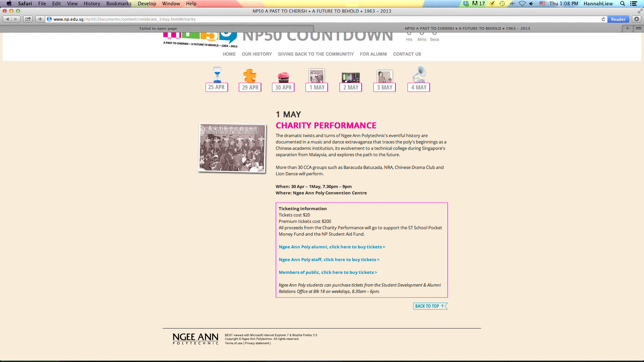Open Notification Center list icon
The height and width of the screenshot is (362, 644).
pos(634,4)
